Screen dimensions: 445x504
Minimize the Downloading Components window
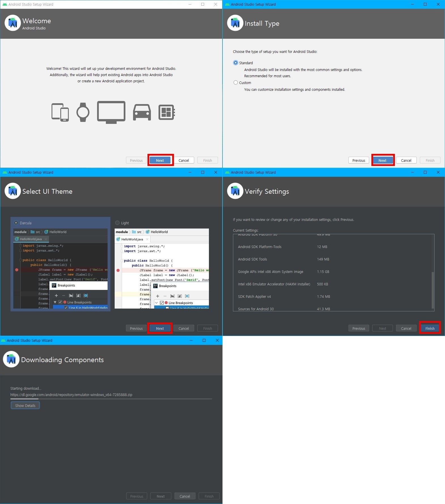191,340
